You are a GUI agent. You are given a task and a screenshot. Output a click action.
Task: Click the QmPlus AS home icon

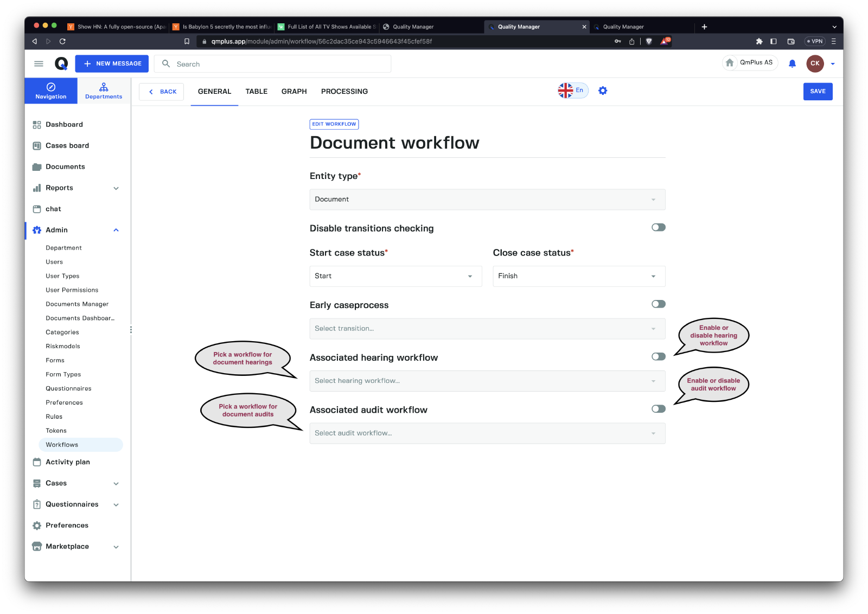coord(730,63)
